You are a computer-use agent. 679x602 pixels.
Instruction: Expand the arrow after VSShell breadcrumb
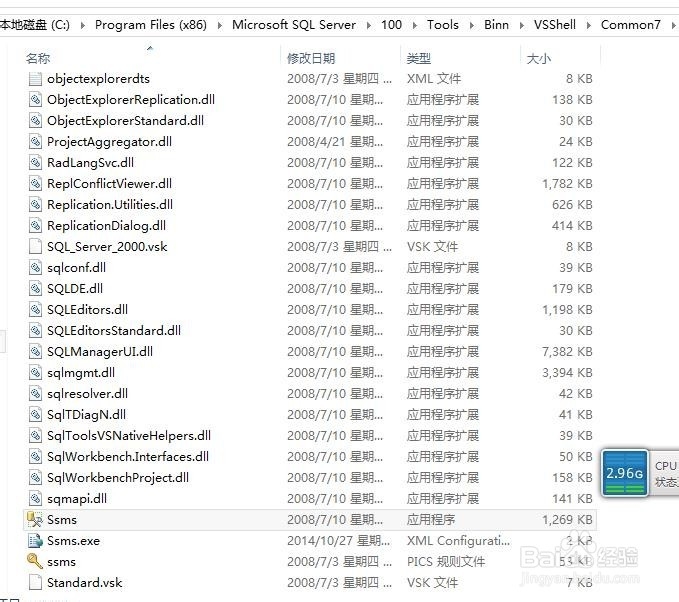pos(588,26)
